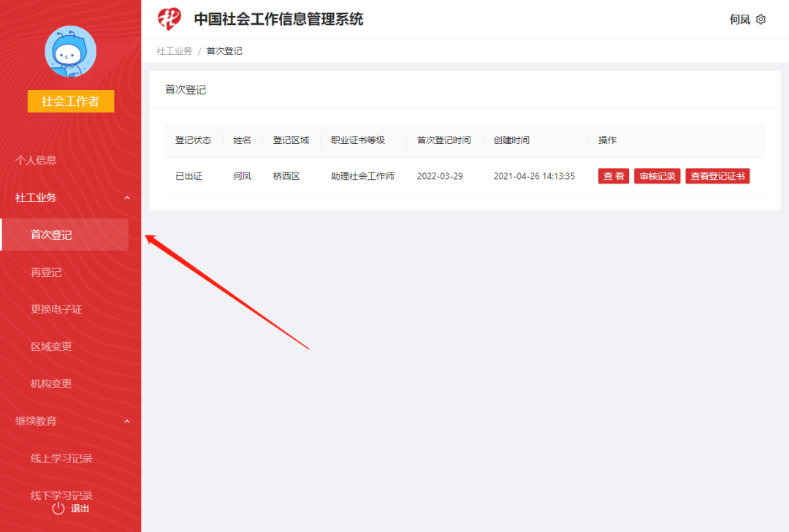Collapse the 继续教育 menu chevron

[127, 421]
